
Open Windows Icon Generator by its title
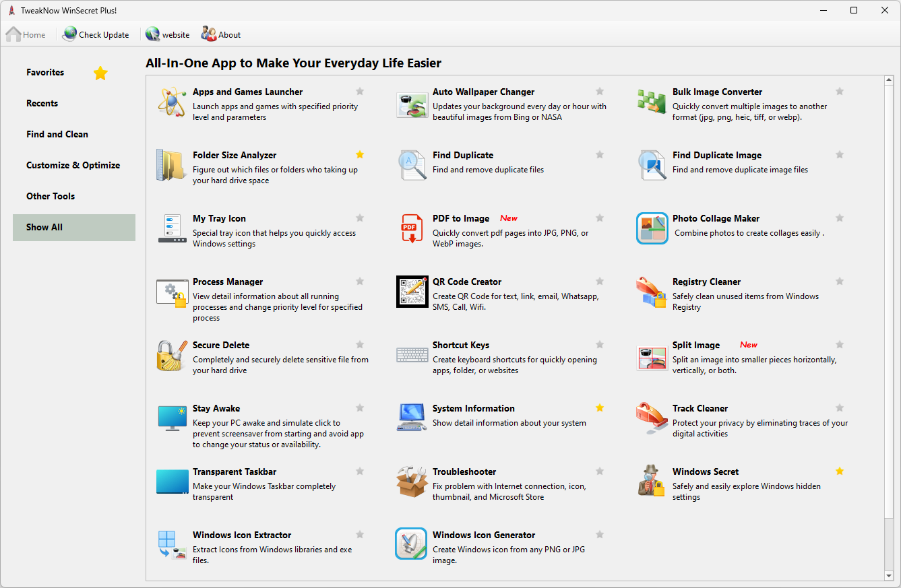pos(484,535)
